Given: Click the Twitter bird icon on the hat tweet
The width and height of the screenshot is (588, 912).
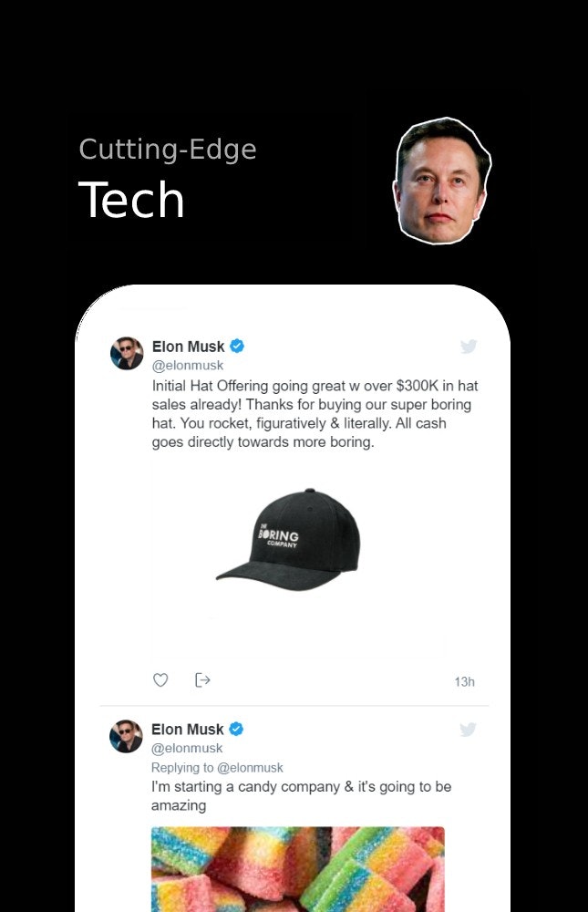Looking at the screenshot, I should coord(469,347).
